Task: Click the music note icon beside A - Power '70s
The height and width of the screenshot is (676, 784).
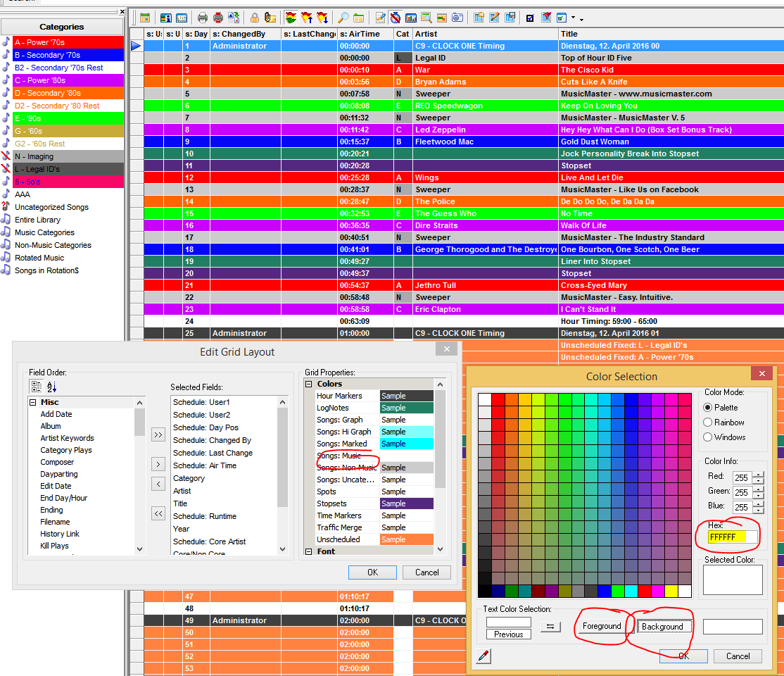Action: click(x=6, y=42)
